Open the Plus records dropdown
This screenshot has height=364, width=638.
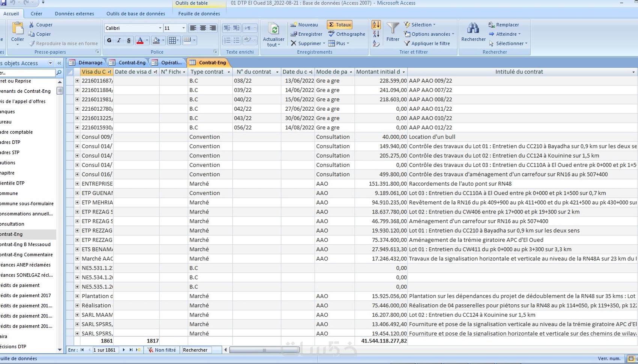tap(339, 44)
